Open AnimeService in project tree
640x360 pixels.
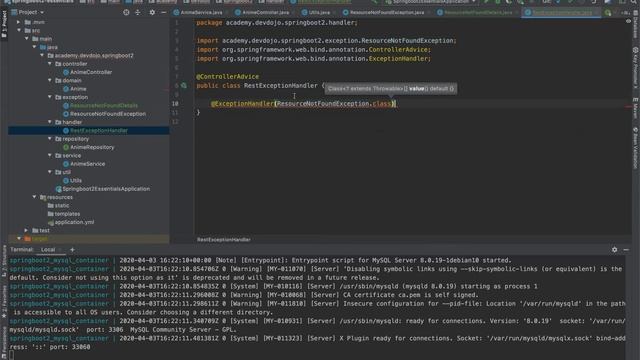coord(87,164)
